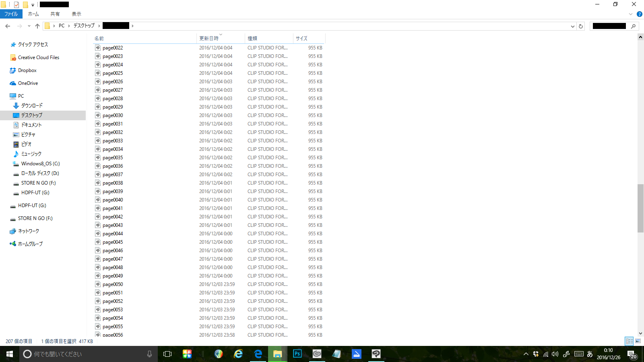Viewport: 644px width, 362px height.
Task: Switch to the large thumbnails view icon
Action: [x=638, y=341]
